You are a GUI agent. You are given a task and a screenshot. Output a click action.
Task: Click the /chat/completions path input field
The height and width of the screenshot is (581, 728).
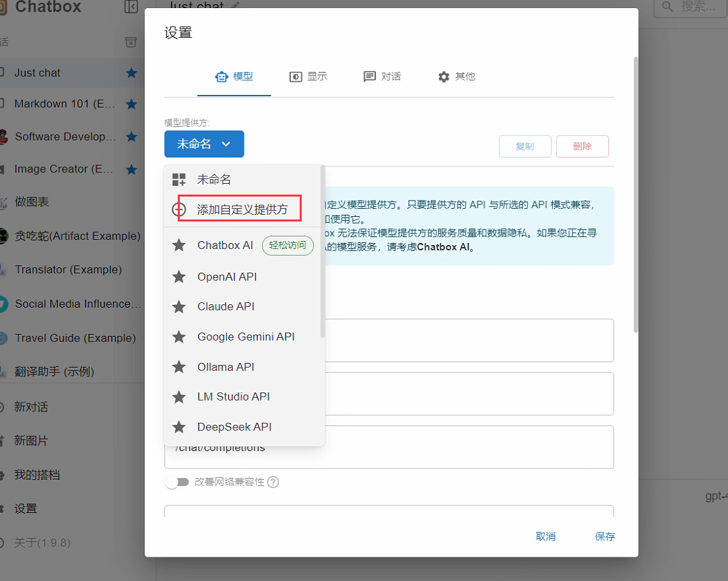tap(389, 447)
